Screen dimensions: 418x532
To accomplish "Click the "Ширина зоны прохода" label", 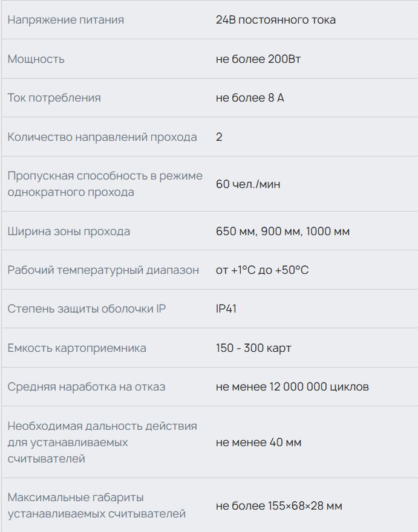I will point(68,232).
